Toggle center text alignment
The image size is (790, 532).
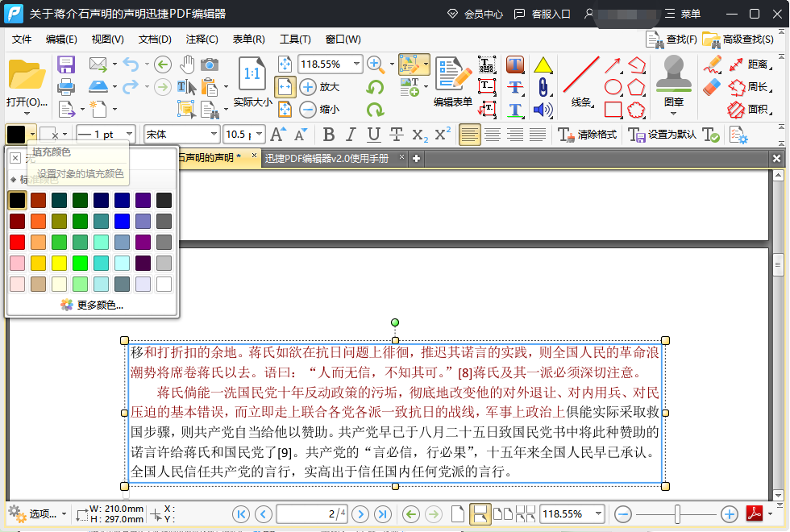[493, 135]
